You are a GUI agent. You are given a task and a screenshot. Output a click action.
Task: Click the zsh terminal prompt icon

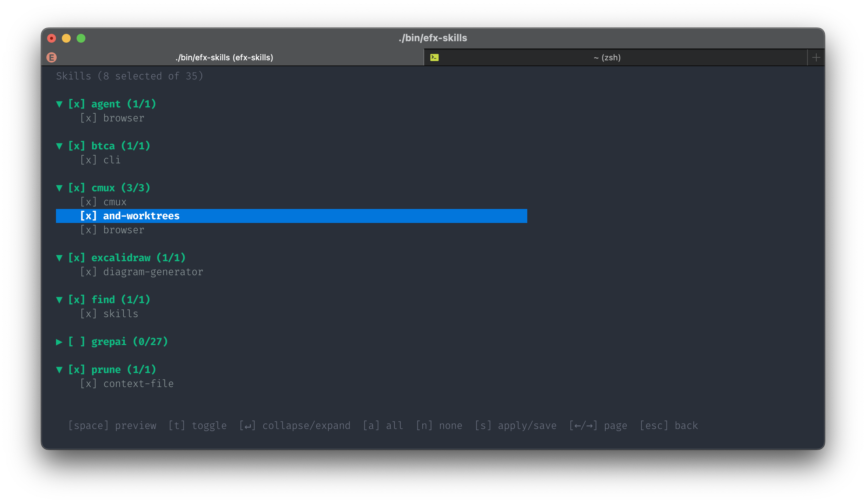coord(434,57)
